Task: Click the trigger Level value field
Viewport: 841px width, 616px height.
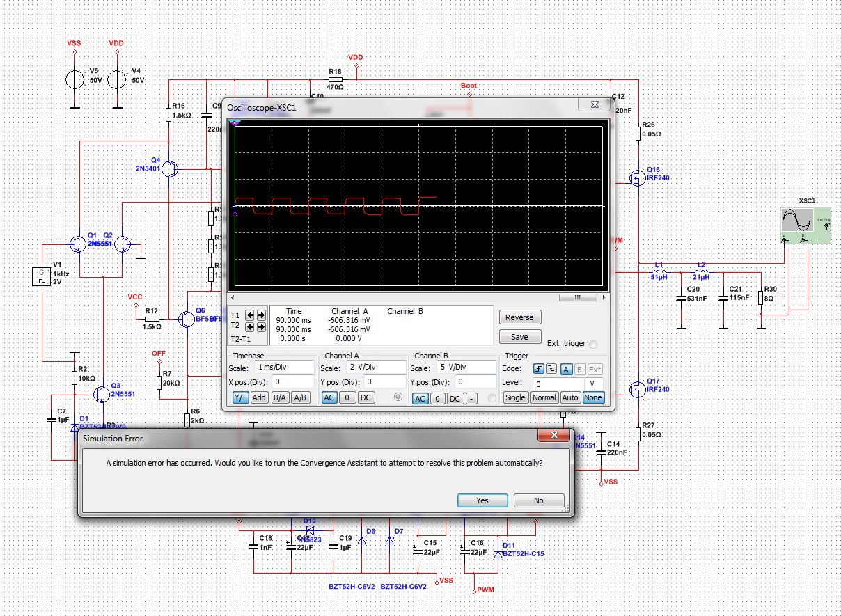Action: [559, 384]
